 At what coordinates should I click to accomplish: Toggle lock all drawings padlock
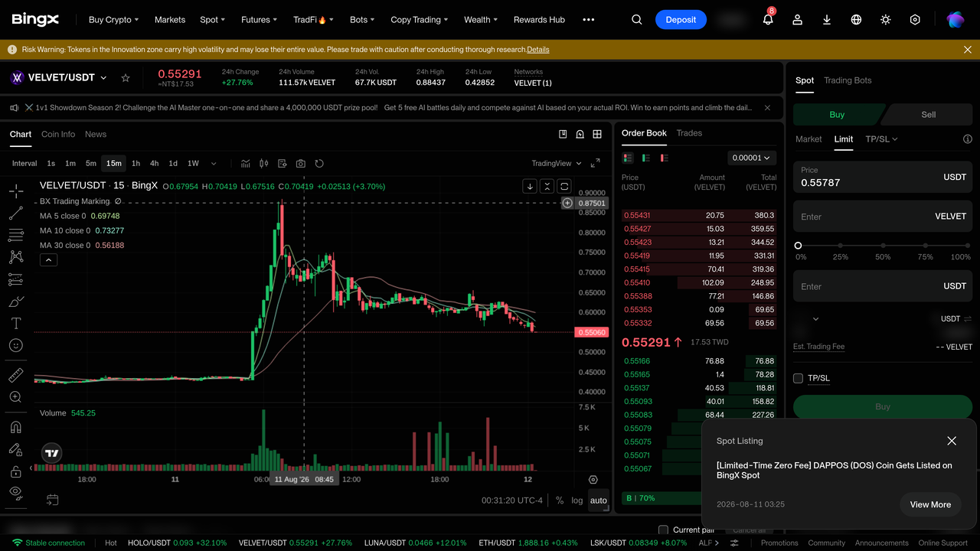(x=16, y=471)
